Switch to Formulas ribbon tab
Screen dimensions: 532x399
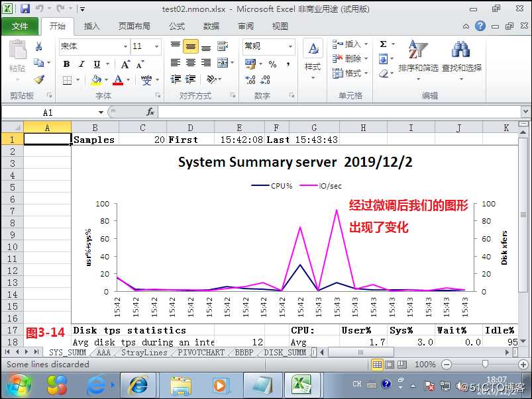(x=177, y=26)
